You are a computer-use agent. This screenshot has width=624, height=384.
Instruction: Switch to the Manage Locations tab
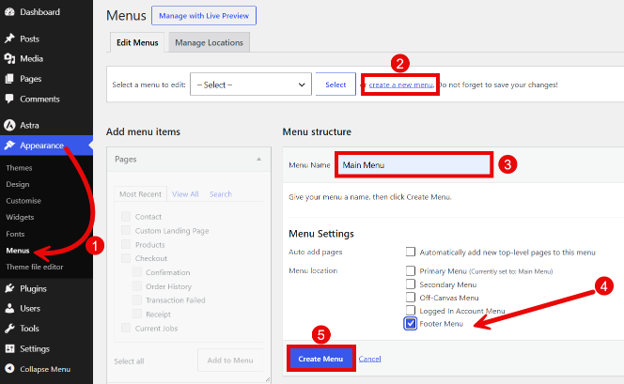[209, 43]
